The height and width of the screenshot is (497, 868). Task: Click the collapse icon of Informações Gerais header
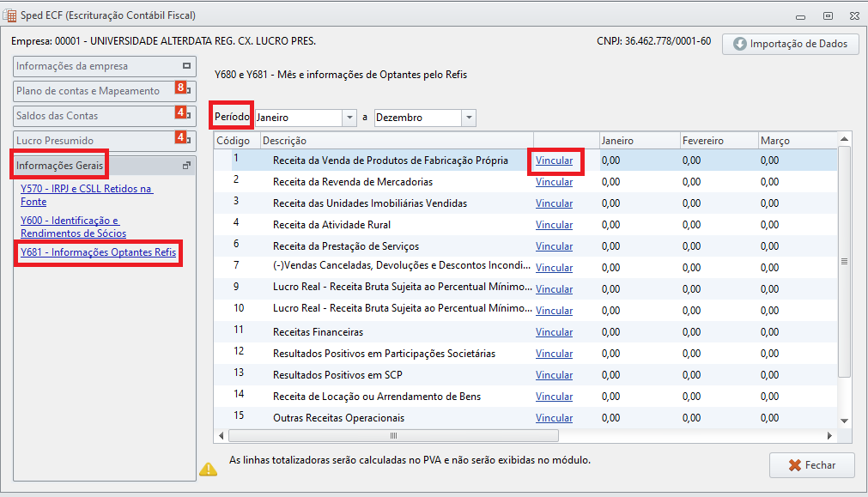tap(186, 166)
